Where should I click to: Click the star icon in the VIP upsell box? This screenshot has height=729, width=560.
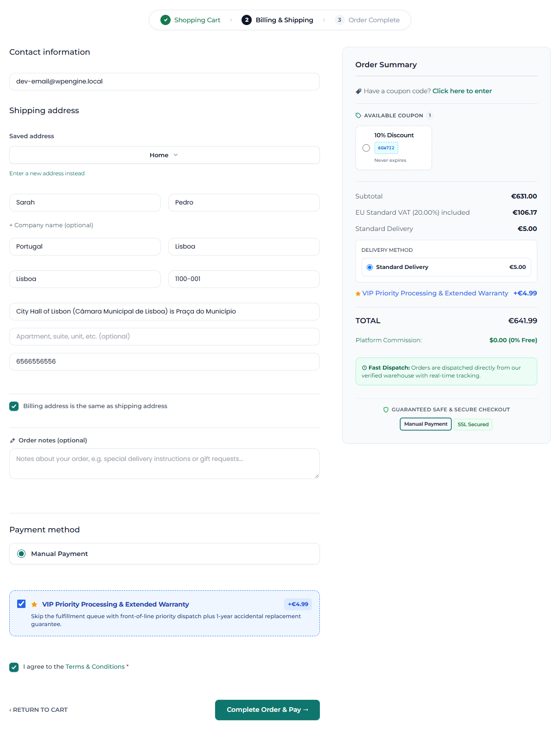tap(34, 604)
